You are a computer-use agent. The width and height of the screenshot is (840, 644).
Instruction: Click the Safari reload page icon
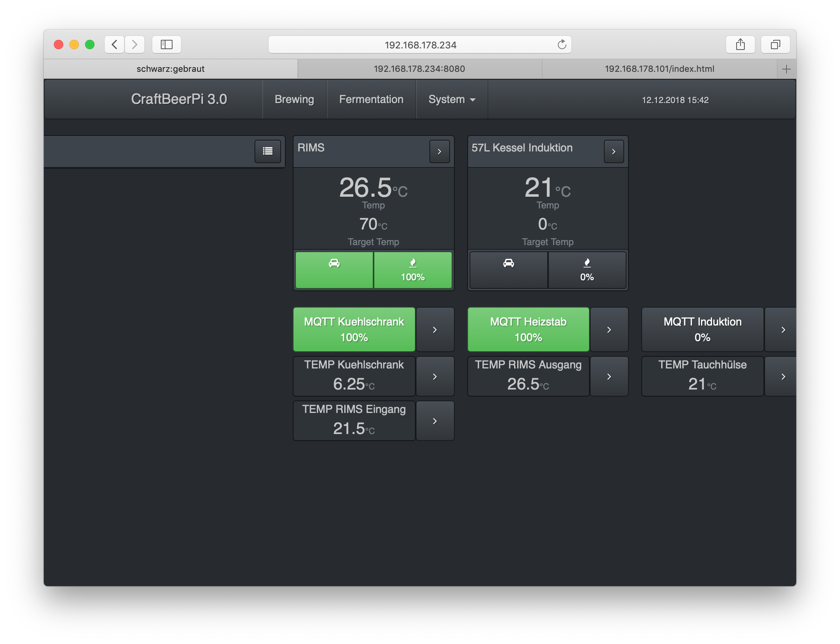point(562,45)
